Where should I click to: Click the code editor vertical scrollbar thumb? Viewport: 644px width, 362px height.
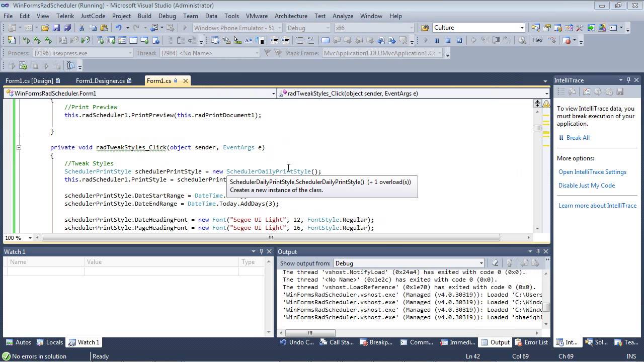538,128
